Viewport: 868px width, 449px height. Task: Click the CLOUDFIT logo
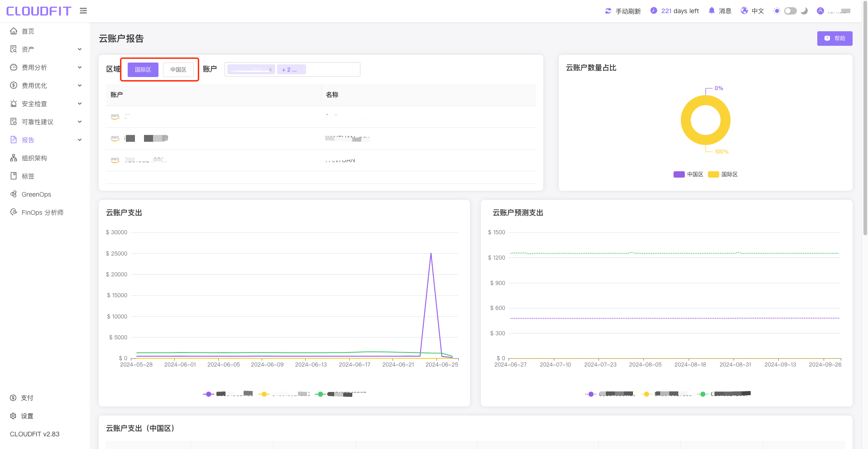click(x=38, y=11)
